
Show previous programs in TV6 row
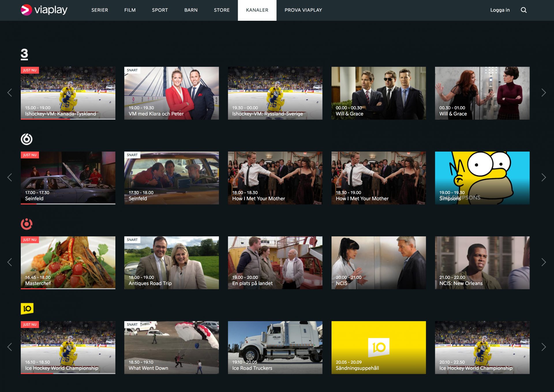(10, 178)
